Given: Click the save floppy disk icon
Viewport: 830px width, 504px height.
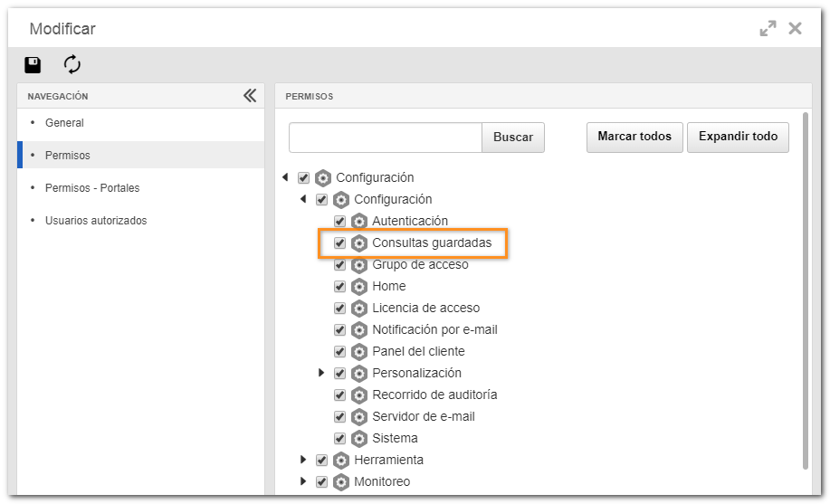Looking at the screenshot, I should (x=33, y=64).
